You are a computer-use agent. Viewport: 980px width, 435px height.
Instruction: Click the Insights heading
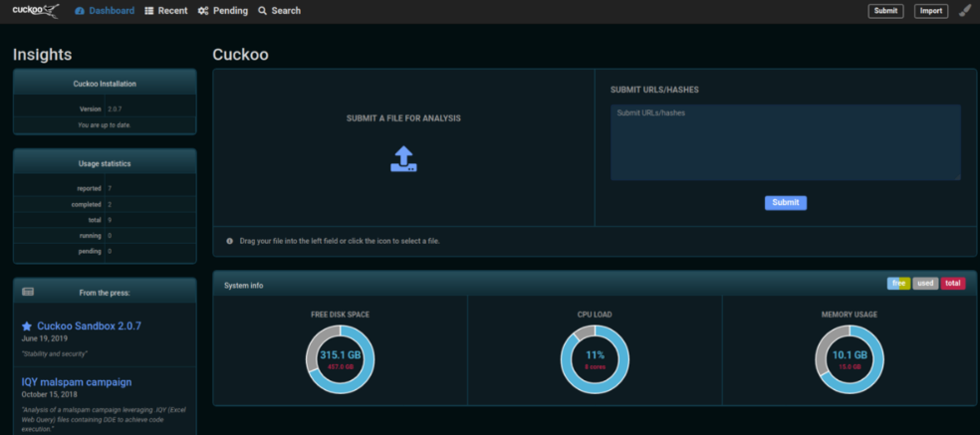click(42, 55)
